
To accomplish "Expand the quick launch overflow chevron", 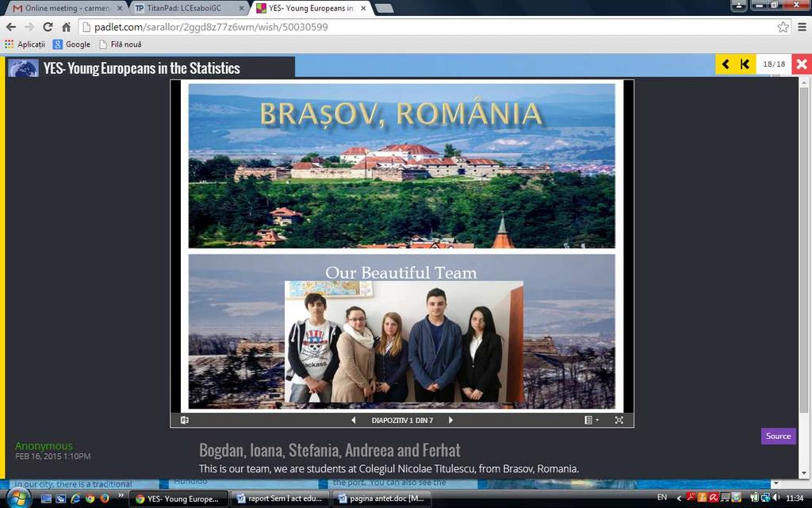I will point(121,496).
